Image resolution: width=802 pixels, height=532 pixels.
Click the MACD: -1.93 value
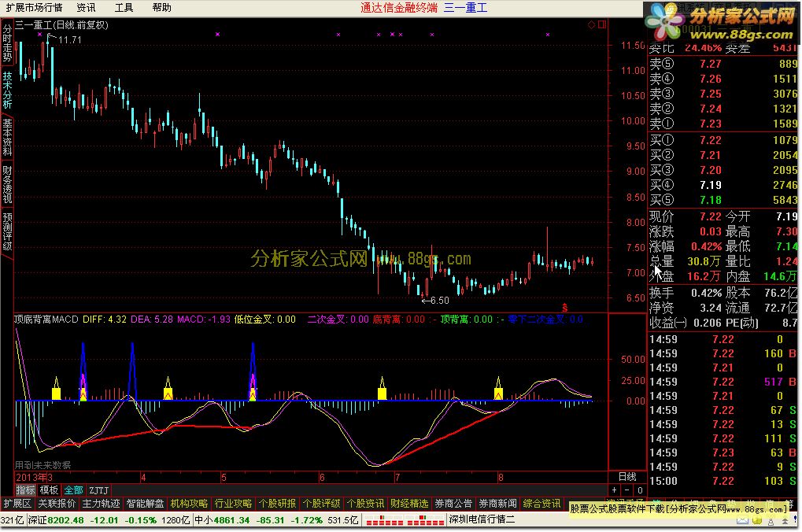point(204,320)
